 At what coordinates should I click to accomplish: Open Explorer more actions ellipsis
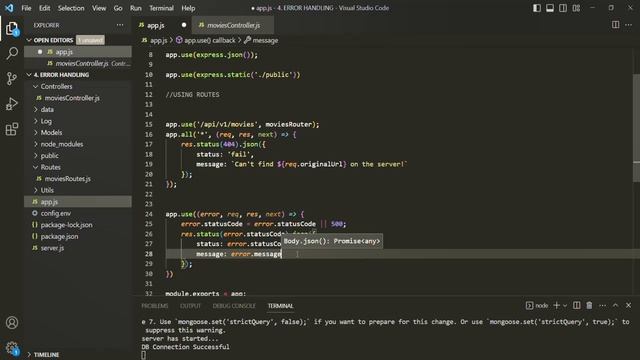[x=120, y=25]
